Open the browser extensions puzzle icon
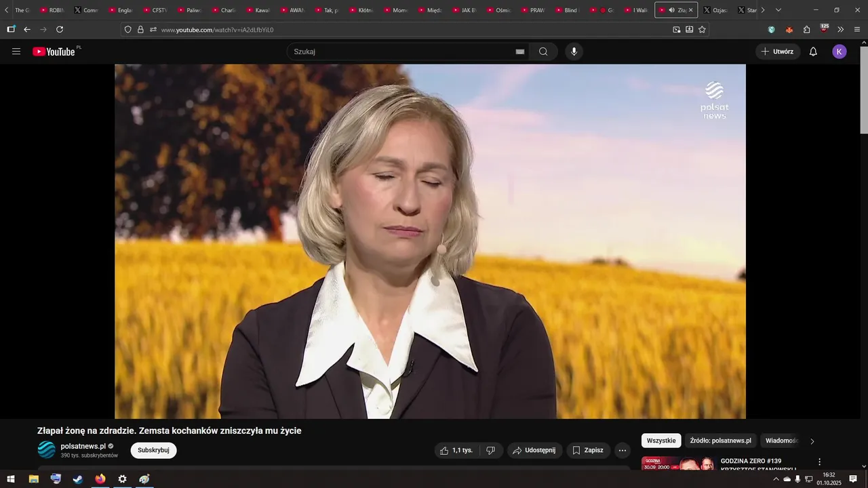Screen dimensions: 868x488 tap(806, 29)
